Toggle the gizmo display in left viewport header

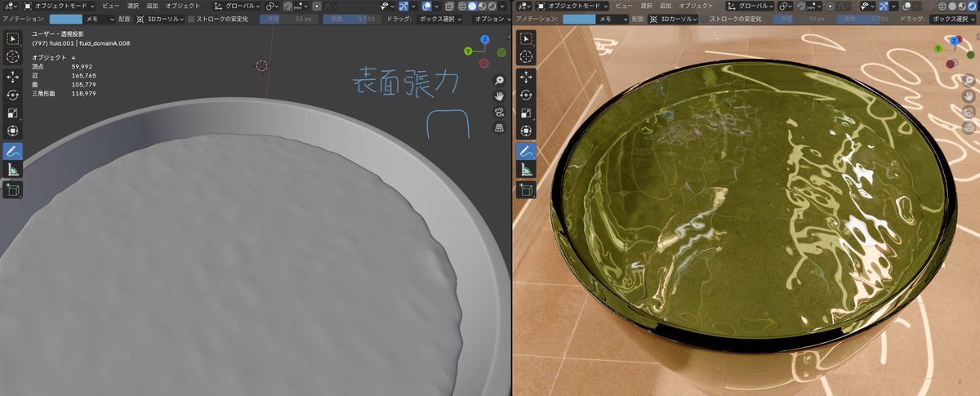click(402, 6)
